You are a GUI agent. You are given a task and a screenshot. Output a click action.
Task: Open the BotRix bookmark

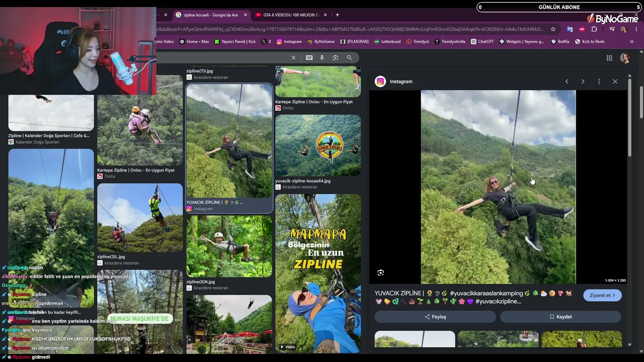coord(560,42)
